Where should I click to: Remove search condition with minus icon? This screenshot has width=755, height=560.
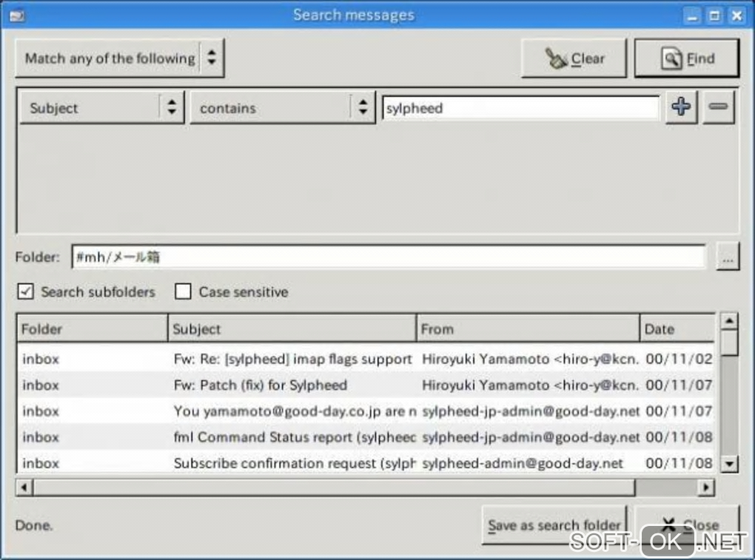coord(718,107)
